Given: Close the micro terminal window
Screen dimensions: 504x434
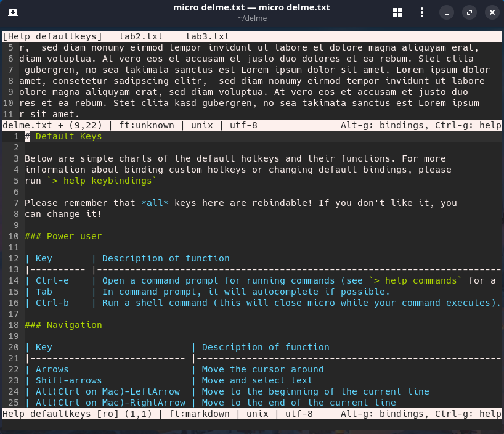Looking at the screenshot, I should [492, 12].
